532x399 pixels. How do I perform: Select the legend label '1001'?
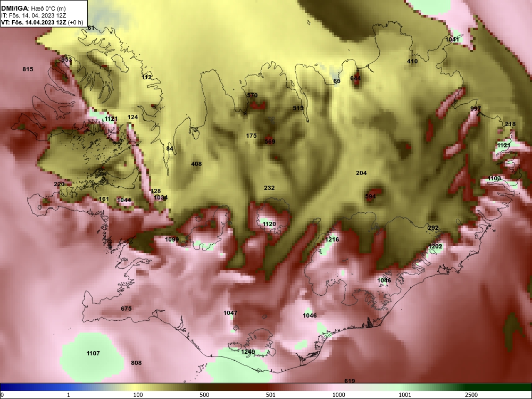click(405, 395)
